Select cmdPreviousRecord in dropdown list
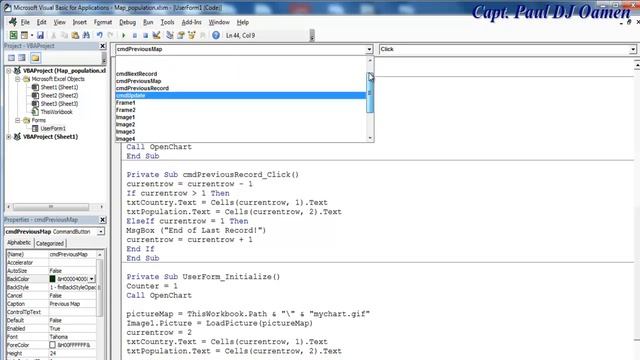This screenshot has width=640, height=360. [x=241, y=88]
